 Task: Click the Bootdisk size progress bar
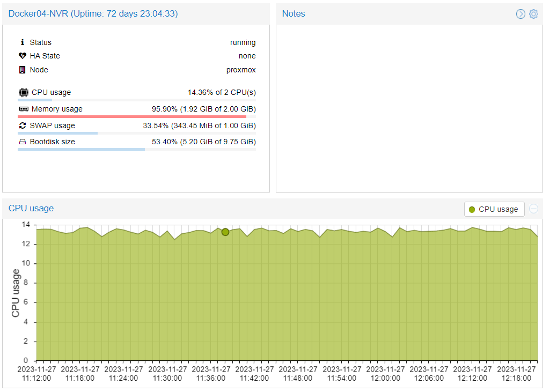(137, 150)
